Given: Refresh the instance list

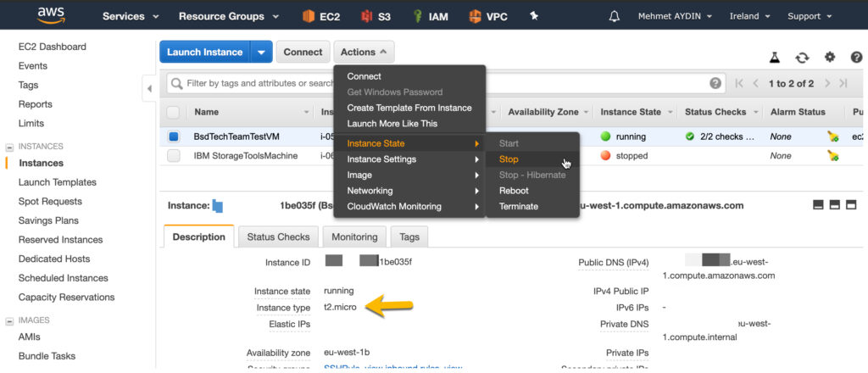Looking at the screenshot, I should point(802,57).
